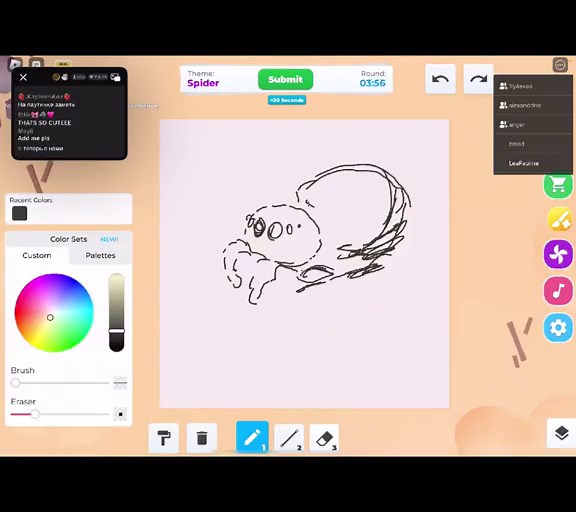Add +30 Seconds to the round
Viewport: 576px width, 512px height.
click(x=287, y=100)
